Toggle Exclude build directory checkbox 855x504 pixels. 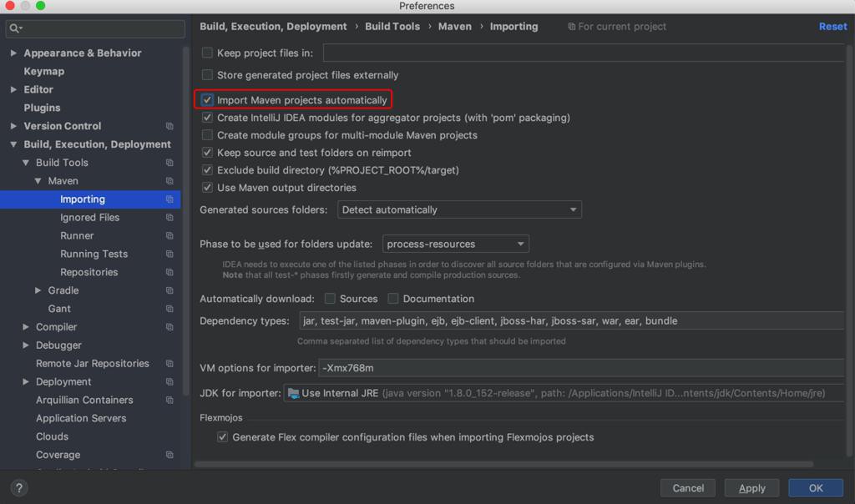207,169
